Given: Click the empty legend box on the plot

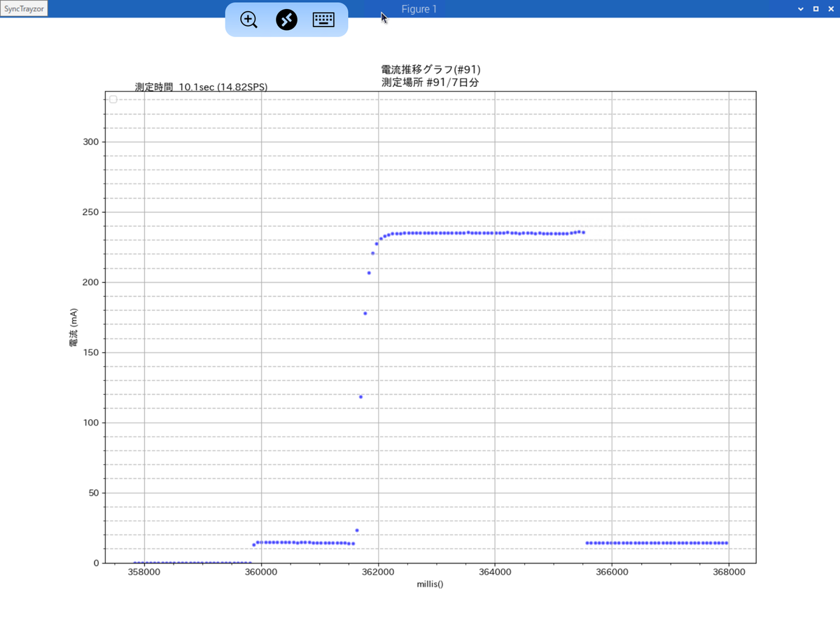Looking at the screenshot, I should click(113, 99).
